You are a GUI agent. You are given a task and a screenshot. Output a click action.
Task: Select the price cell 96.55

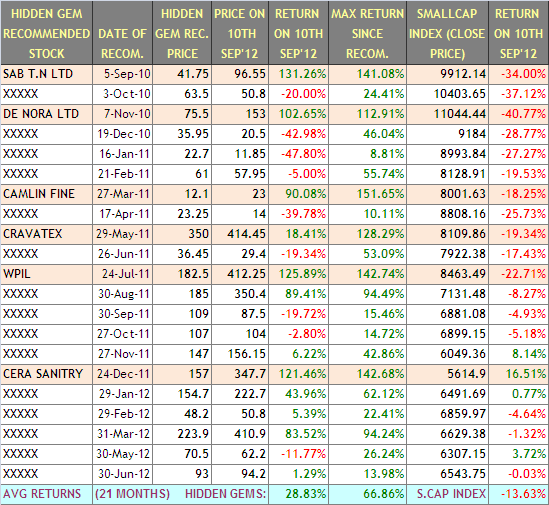point(240,74)
